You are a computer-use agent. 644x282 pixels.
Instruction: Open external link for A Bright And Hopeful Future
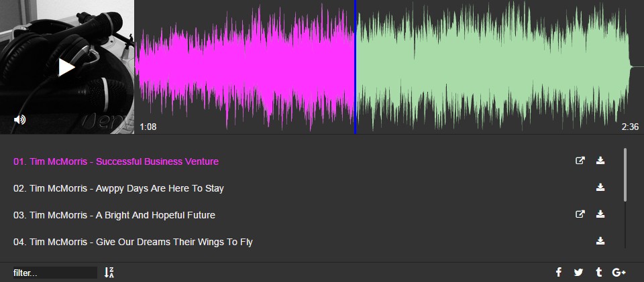point(580,214)
